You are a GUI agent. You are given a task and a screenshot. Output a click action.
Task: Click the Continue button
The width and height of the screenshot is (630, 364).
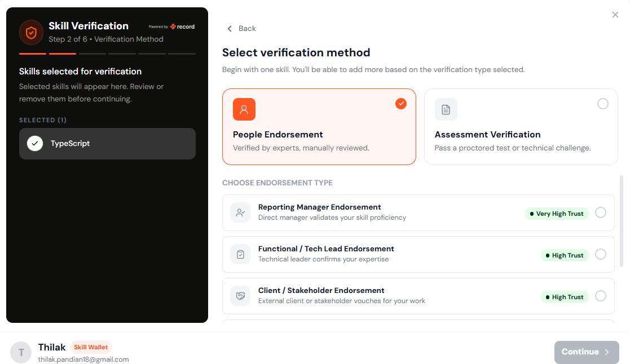coord(586,352)
